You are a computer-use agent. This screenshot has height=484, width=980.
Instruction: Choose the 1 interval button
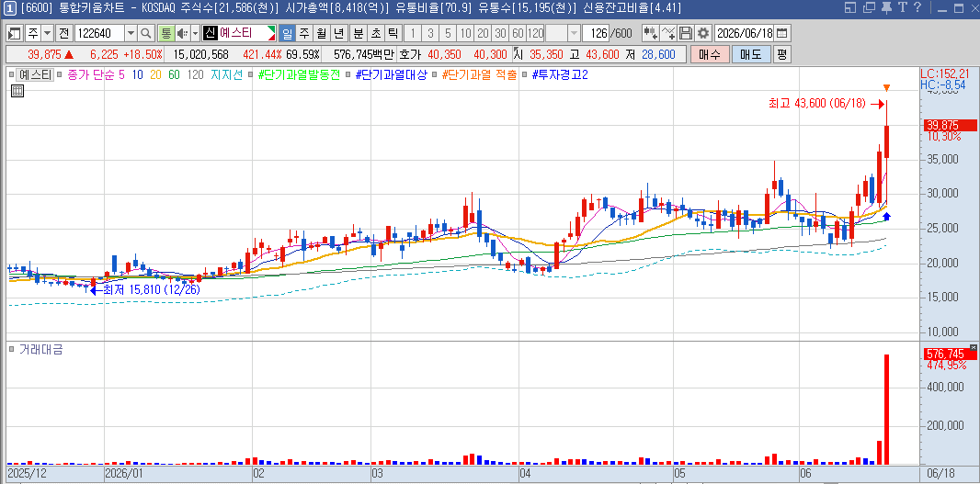(413, 33)
